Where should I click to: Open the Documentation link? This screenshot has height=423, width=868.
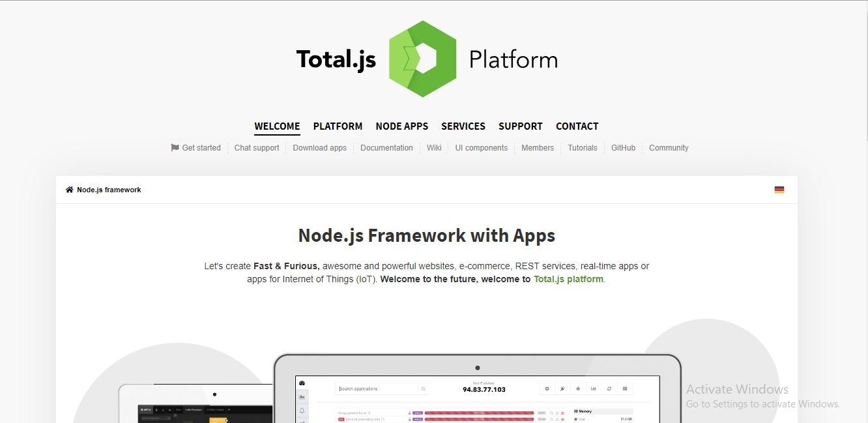[x=386, y=148]
